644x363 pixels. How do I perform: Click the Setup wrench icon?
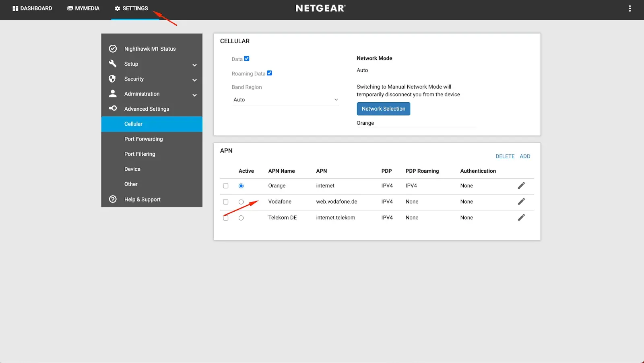pos(113,64)
